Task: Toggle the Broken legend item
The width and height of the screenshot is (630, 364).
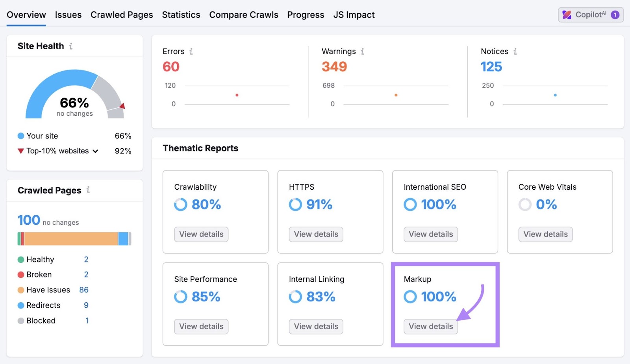Action: (x=38, y=274)
